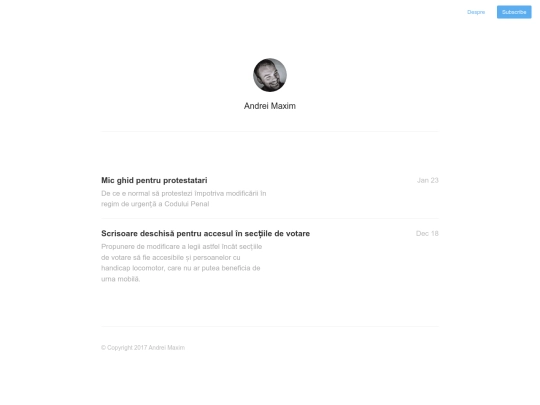Click the blue Subscribe button
The image size is (540, 405).
[514, 12]
